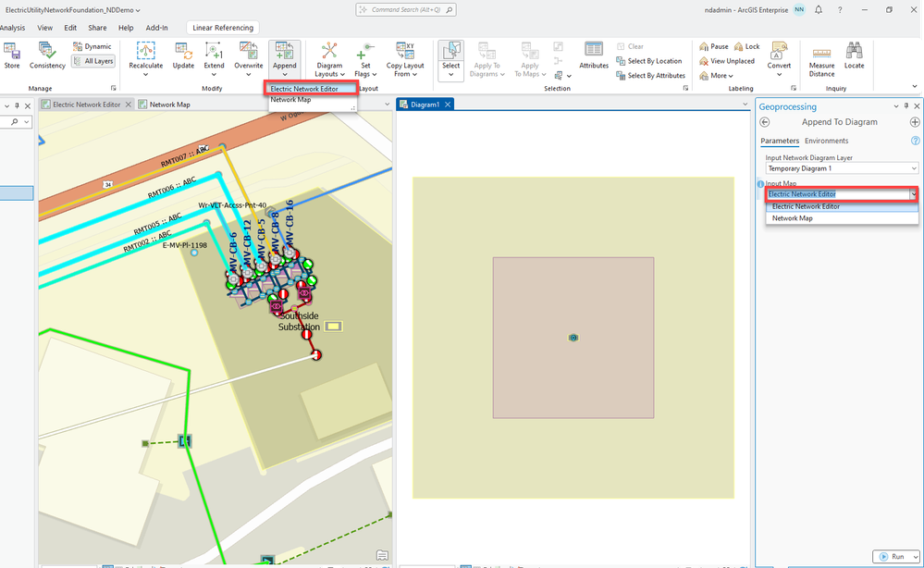924x568 pixels.
Task: Click the junction symbol in Diagram1
Action: [x=573, y=338]
